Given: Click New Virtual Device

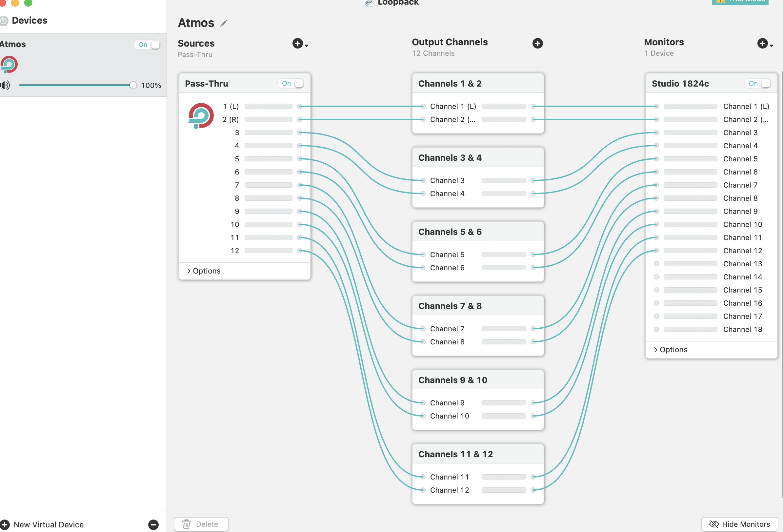Looking at the screenshot, I should coord(48,524).
